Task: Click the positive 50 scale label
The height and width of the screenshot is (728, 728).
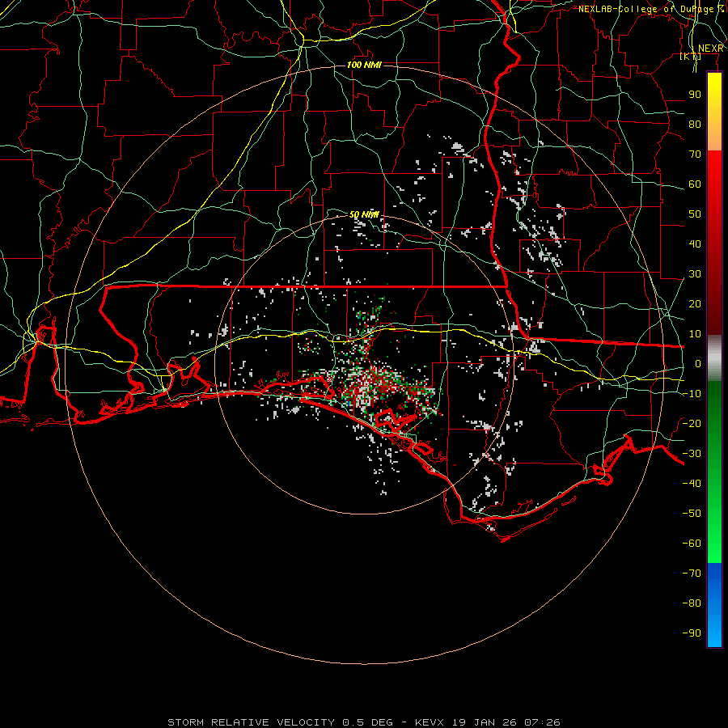Action: (695, 214)
